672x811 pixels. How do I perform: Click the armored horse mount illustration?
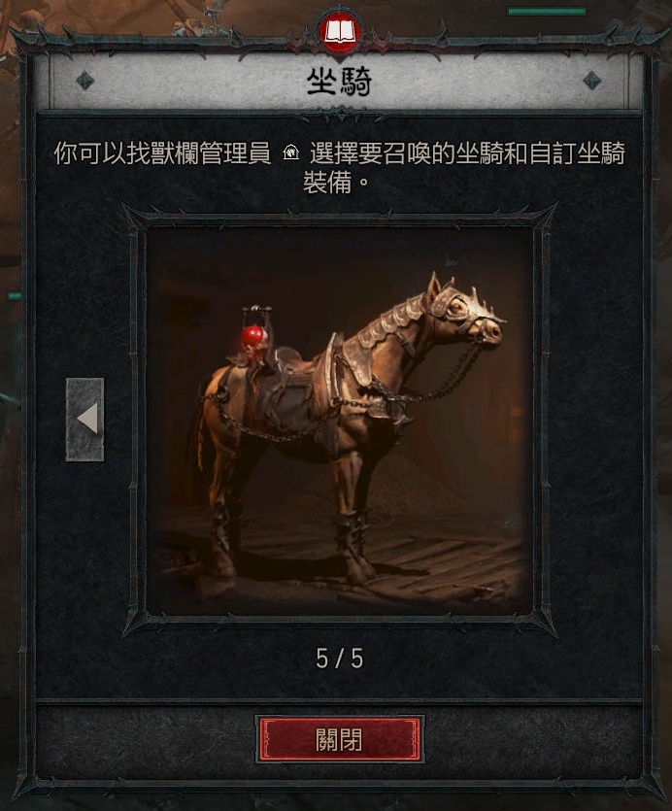pyautogui.click(x=339, y=421)
